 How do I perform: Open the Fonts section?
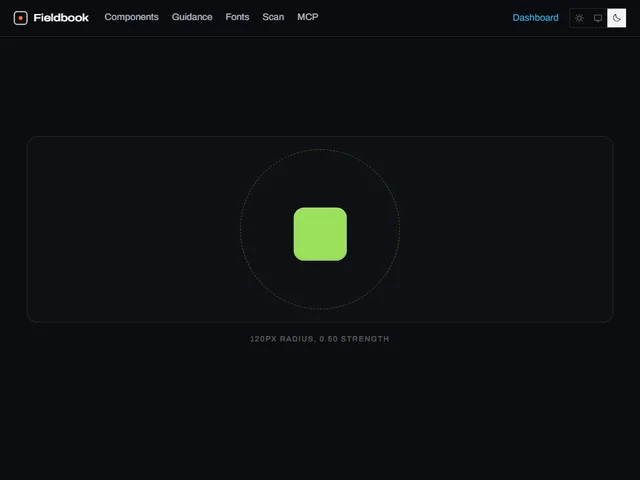(237, 17)
